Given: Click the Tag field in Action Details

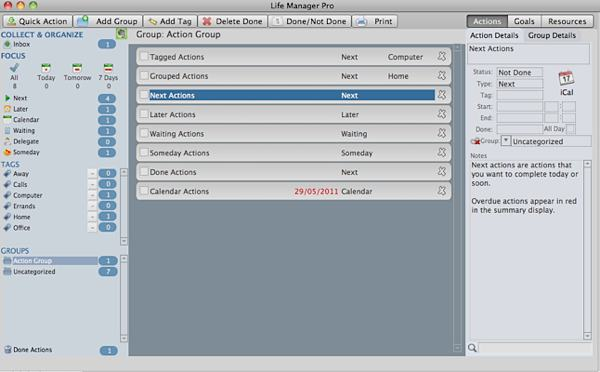Looking at the screenshot, I should point(520,95).
